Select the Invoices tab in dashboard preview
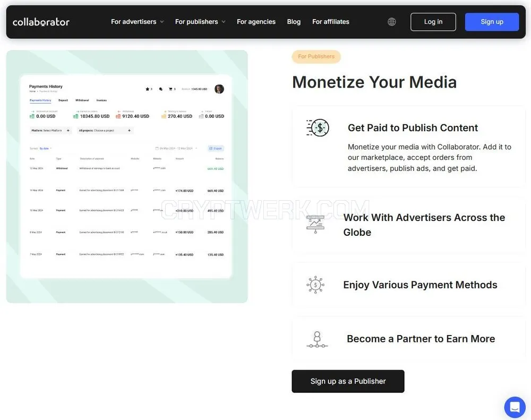Viewport: 531px width, 420px height. (101, 100)
